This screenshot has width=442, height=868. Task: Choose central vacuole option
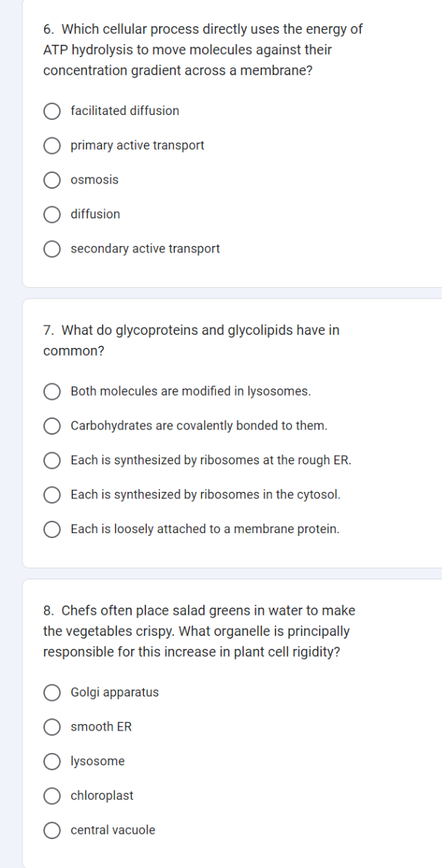pos(51,830)
